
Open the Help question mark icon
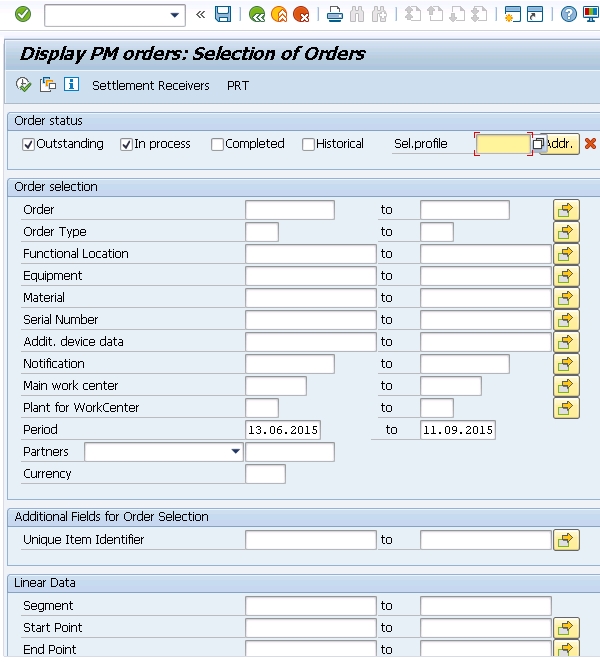(x=568, y=14)
